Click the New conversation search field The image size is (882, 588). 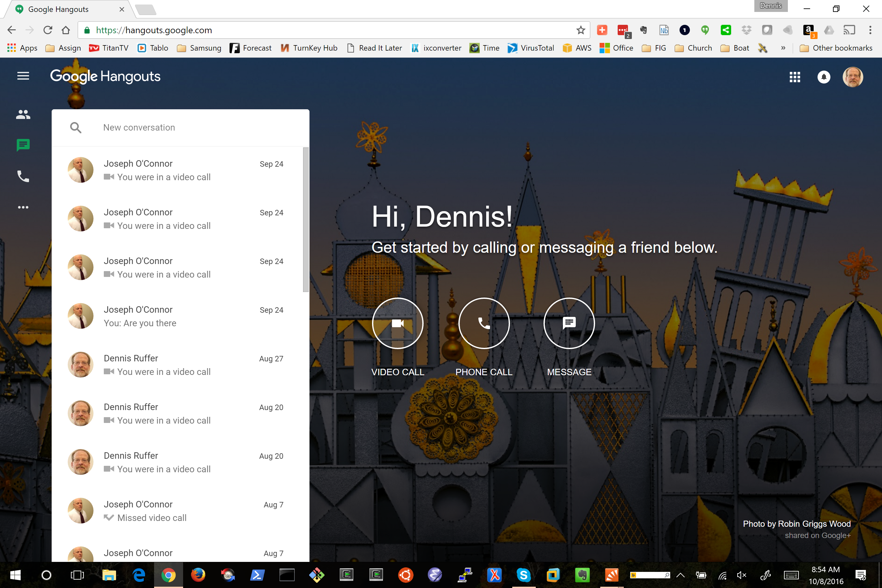pos(180,128)
